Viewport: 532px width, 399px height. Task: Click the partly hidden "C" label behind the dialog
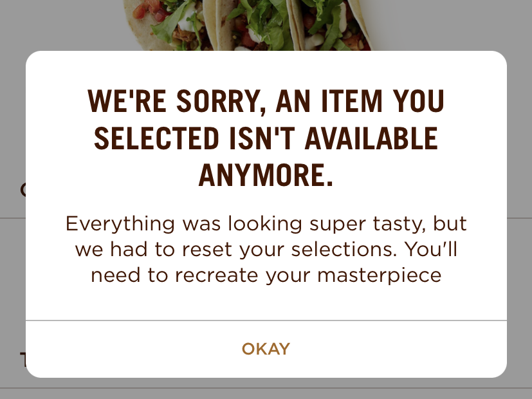pyautogui.click(x=23, y=190)
